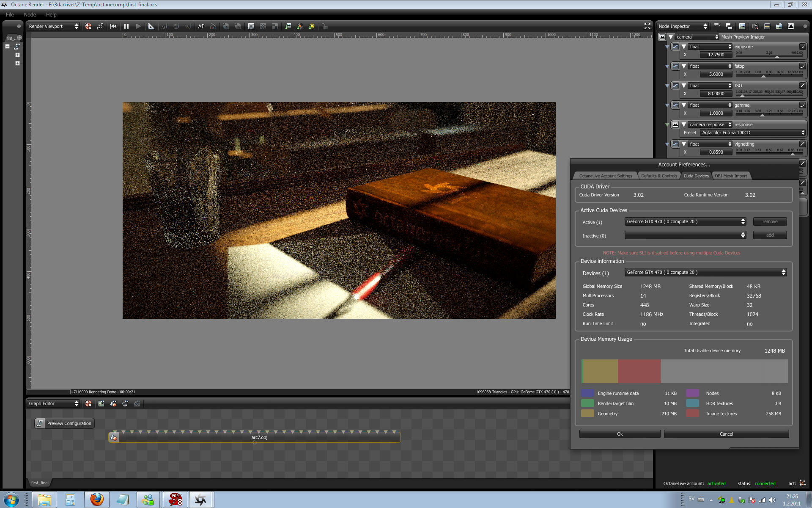Click the remove button for active device
The image size is (812, 508).
point(770,221)
